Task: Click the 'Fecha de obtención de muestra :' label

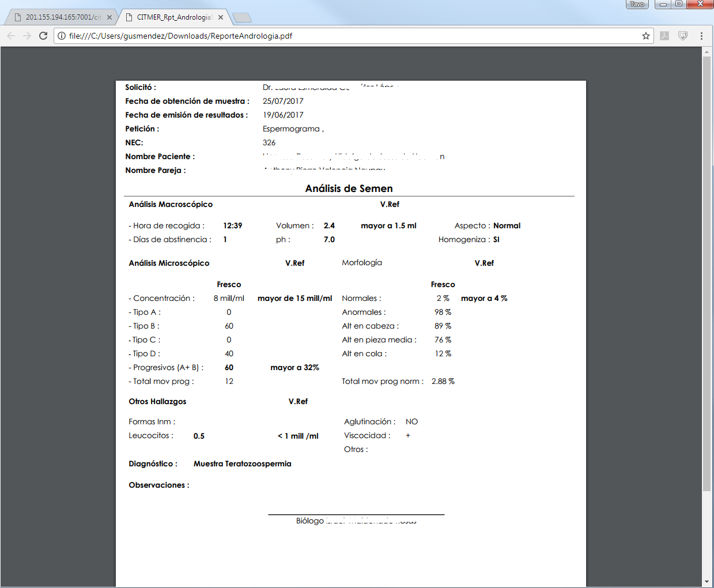Action: point(187,101)
